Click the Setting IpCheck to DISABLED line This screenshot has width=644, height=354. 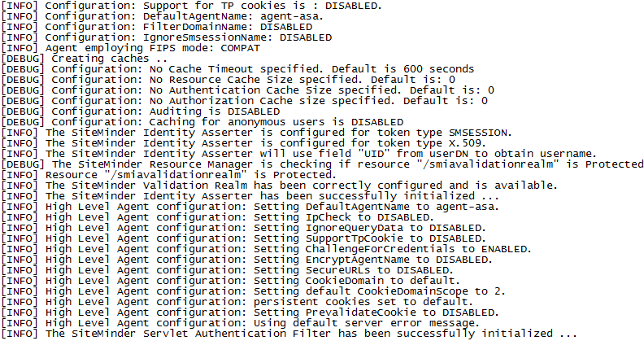218,217
